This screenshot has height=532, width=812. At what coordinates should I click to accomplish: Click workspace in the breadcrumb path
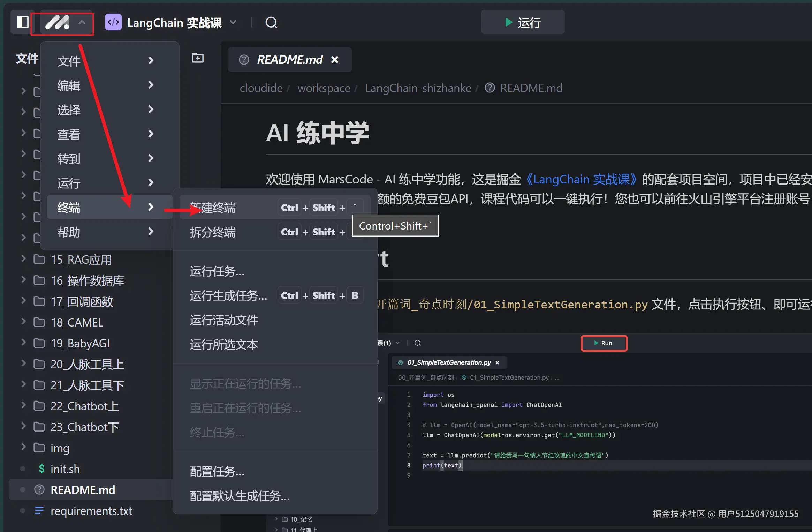324,88
